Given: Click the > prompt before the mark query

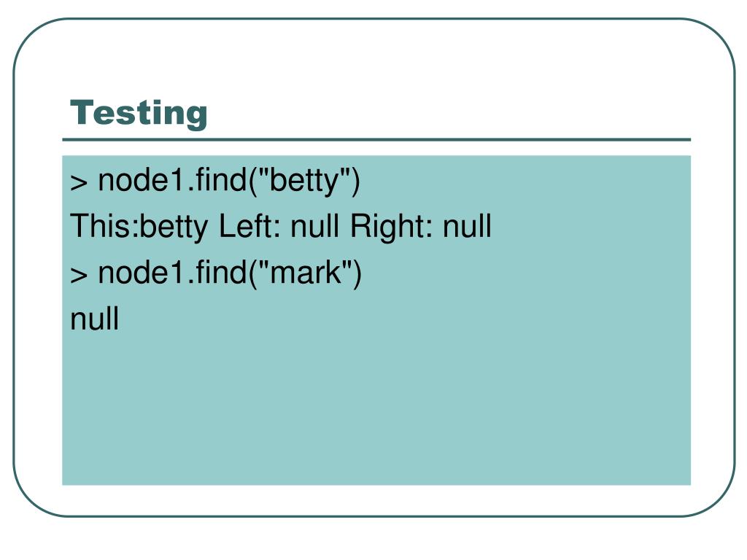Looking at the screenshot, I should [79, 275].
